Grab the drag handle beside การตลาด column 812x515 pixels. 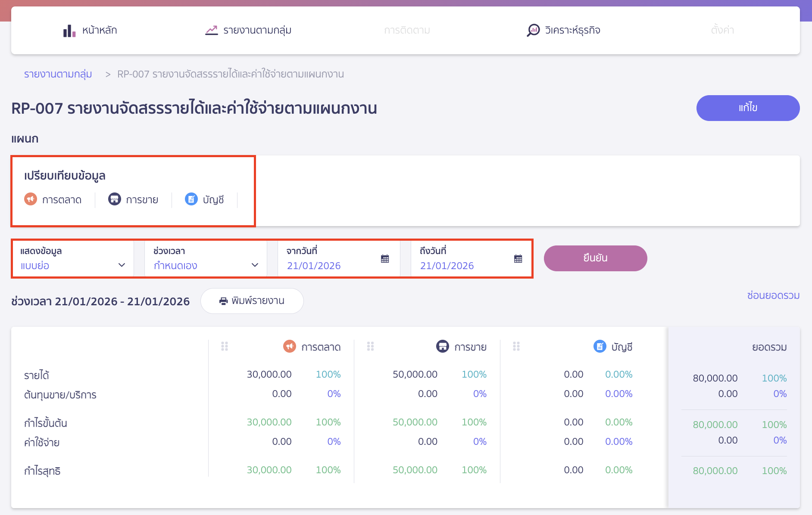tap(224, 346)
